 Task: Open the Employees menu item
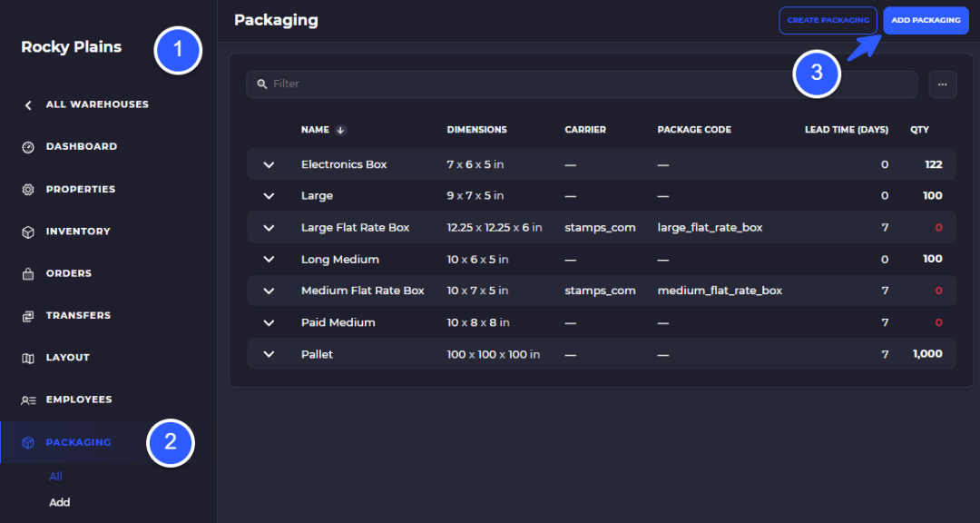point(79,400)
